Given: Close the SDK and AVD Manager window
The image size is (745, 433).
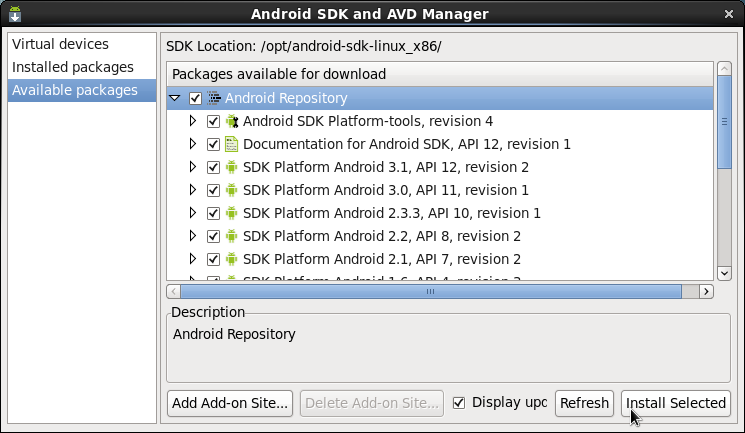Looking at the screenshot, I should coord(729,14).
